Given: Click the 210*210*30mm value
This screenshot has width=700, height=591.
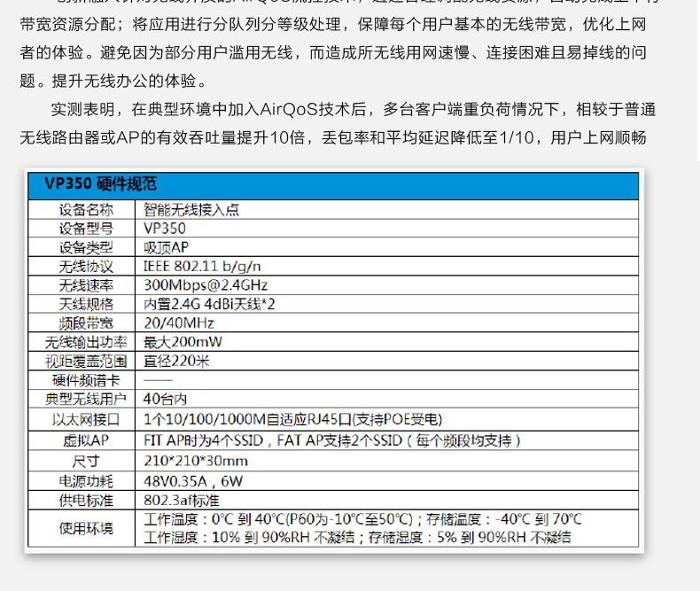Looking at the screenshot, I should (x=196, y=461).
